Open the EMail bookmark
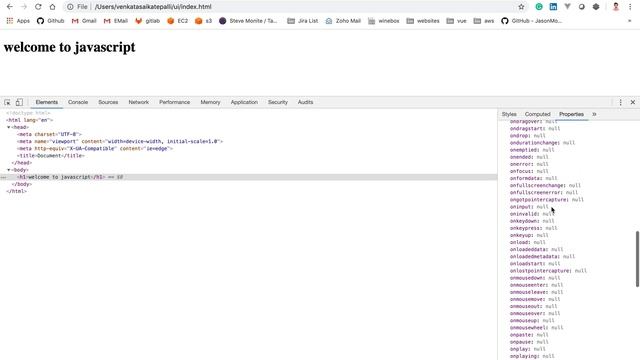Screen dimensions: 640x360 coord(116,21)
